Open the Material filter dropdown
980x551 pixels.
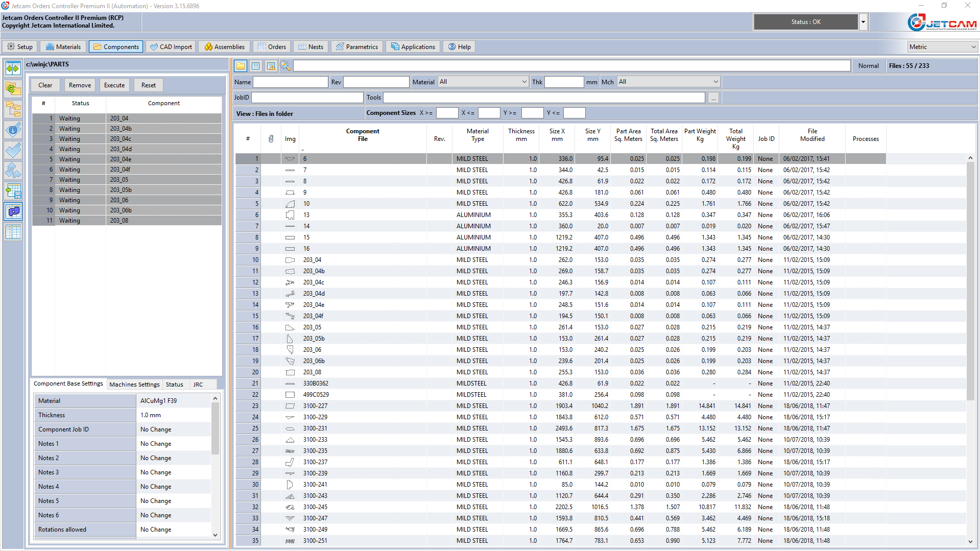point(483,82)
